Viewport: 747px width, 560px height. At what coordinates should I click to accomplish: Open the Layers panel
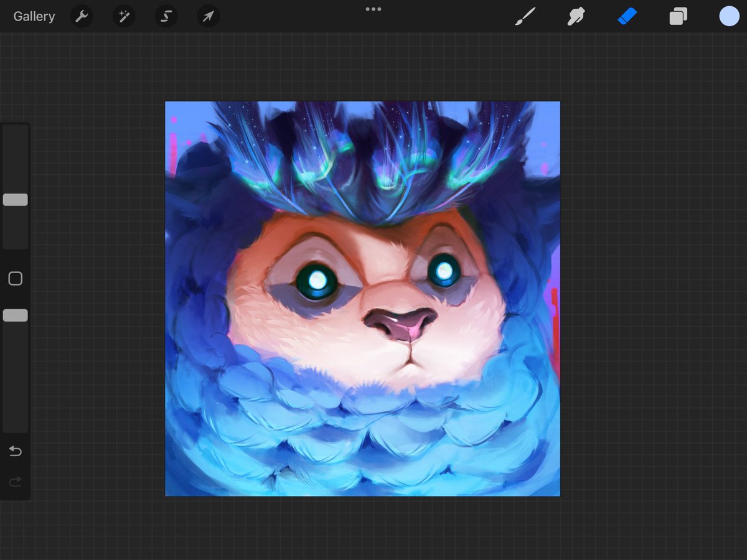(x=679, y=16)
